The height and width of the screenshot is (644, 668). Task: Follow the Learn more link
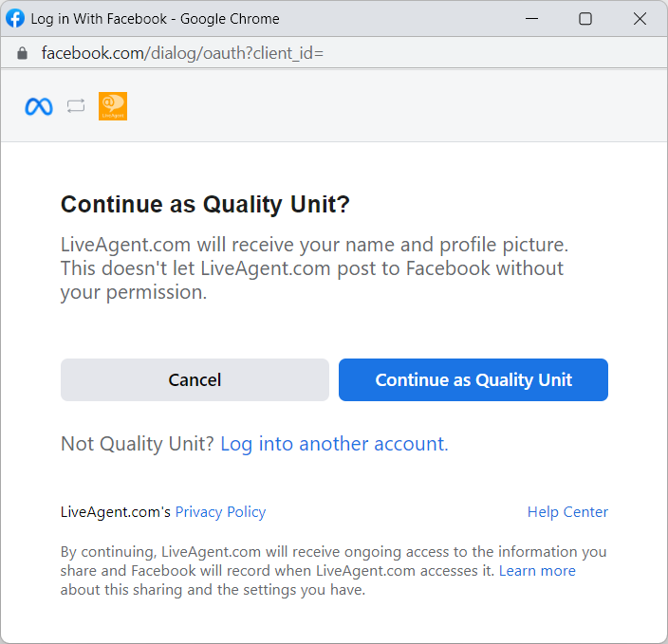pos(537,571)
